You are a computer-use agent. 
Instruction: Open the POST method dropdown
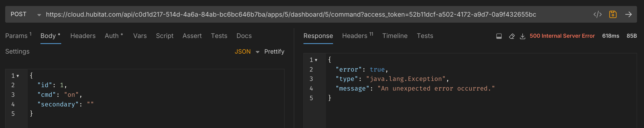25,15
